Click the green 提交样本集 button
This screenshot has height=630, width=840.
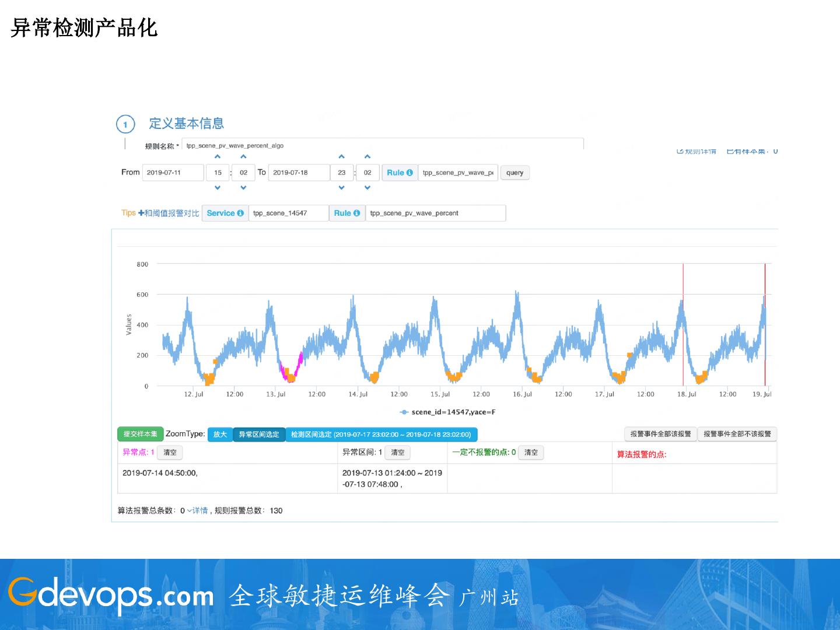tap(141, 434)
